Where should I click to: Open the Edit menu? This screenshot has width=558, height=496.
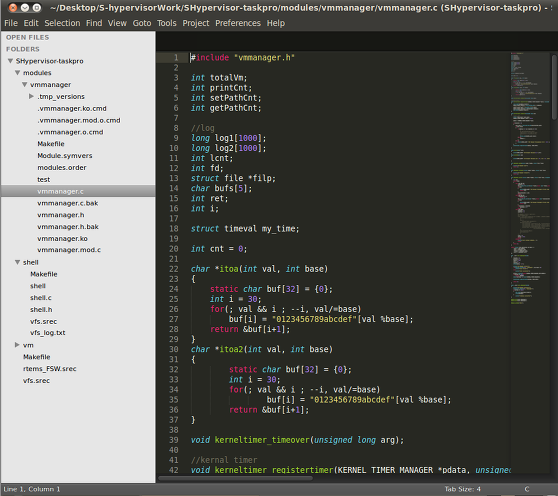tap(31, 23)
